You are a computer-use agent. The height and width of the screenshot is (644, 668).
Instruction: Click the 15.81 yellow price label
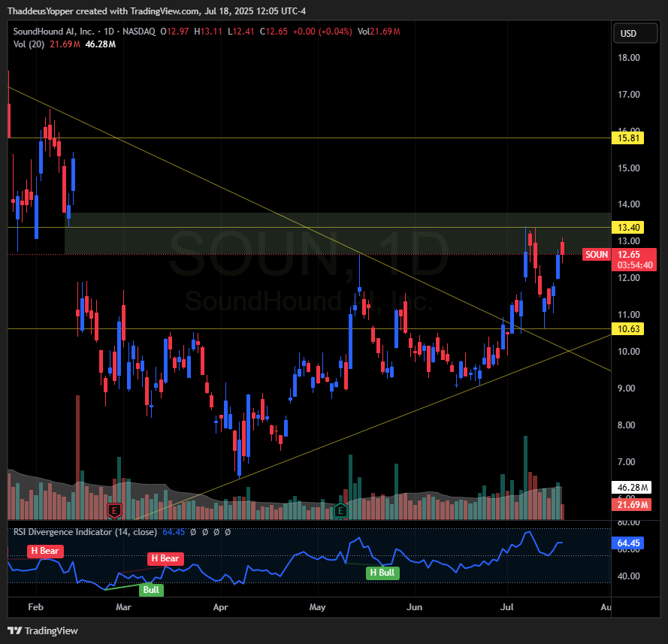click(x=627, y=138)
